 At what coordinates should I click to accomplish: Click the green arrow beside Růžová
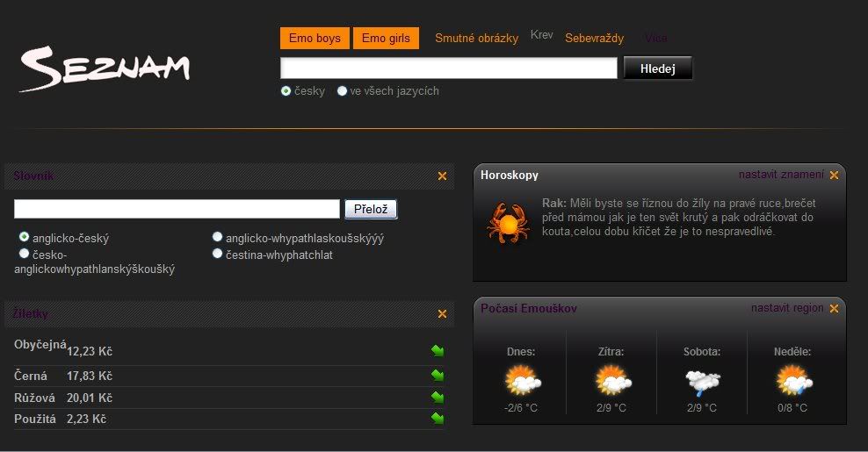tap(438, 398)
